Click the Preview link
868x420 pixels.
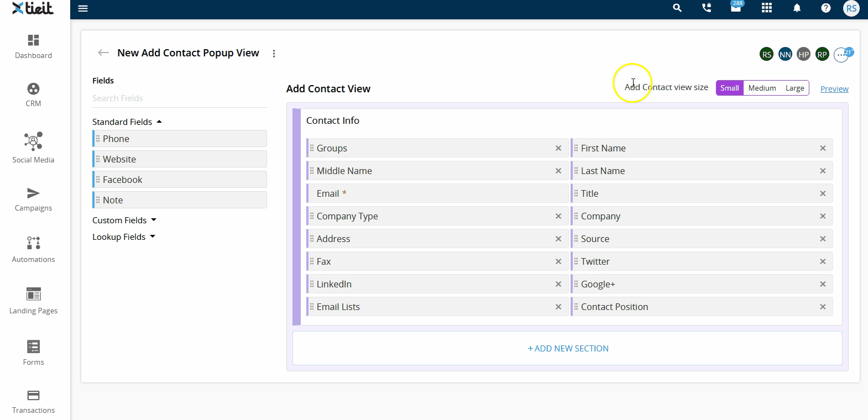click(834, 89)
